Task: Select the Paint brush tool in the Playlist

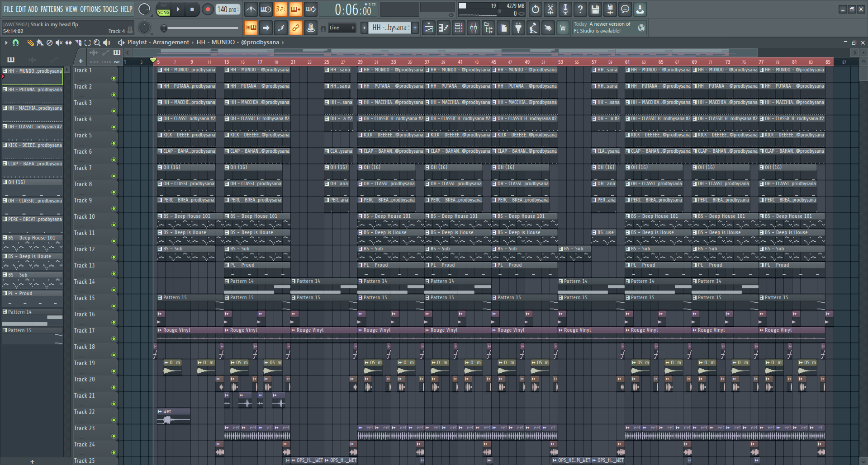Action: click(x=40, y=42)
